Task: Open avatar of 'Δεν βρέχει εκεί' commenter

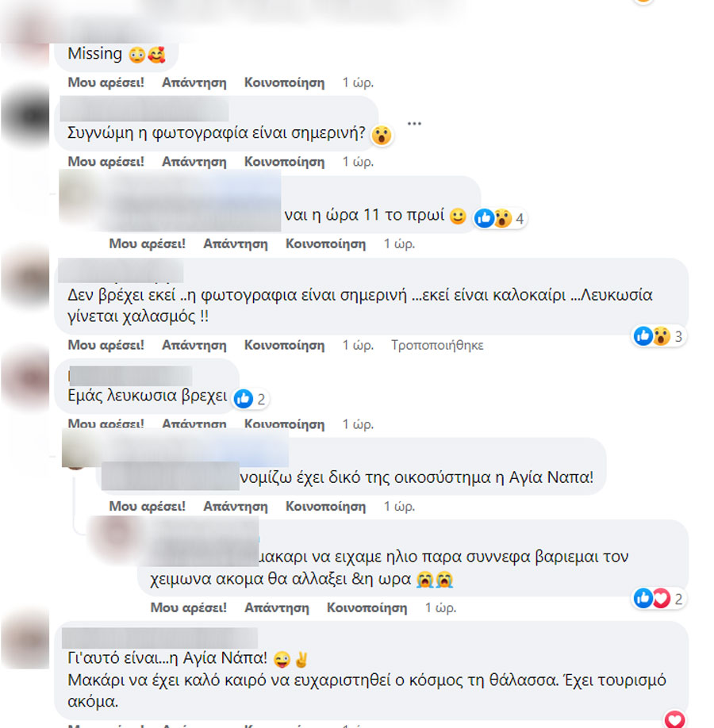Action: pyautogui.click(x=25, y=278)
